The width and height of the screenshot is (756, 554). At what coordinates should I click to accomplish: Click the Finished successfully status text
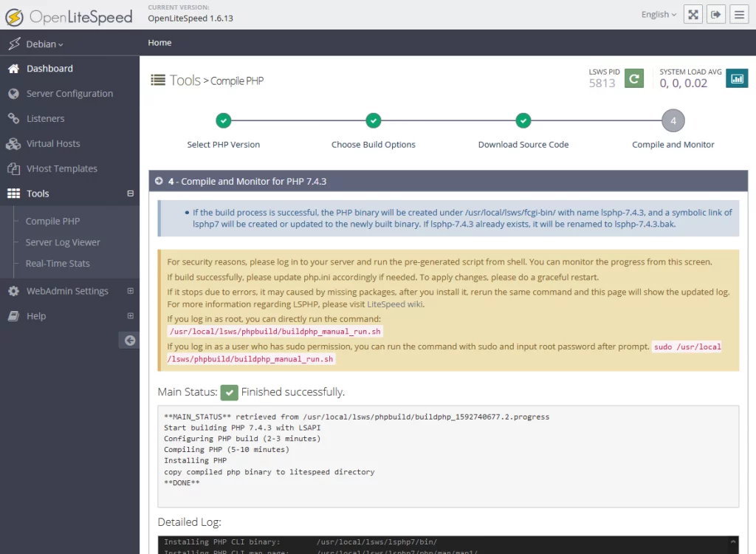[x=293, y=391]
